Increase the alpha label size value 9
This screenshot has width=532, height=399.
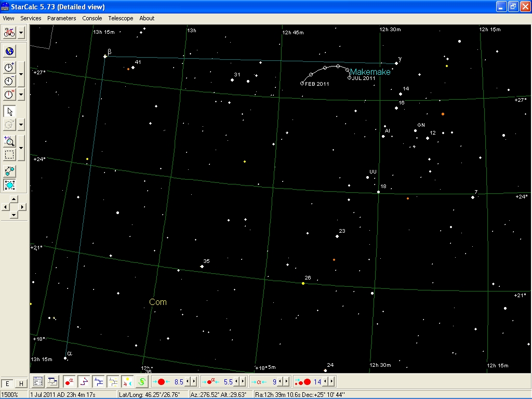pos(286,382)
